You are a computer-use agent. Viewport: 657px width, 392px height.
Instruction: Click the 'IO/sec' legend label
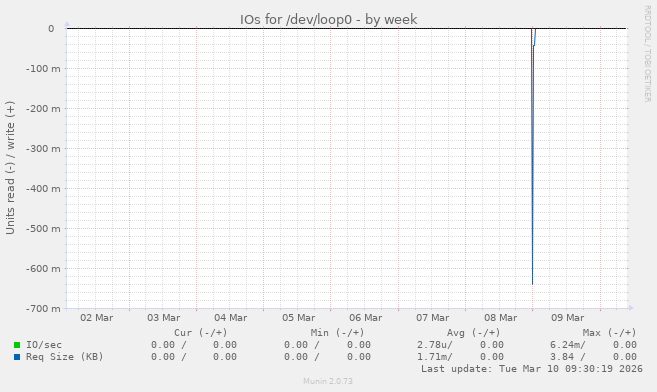[44, 345]
